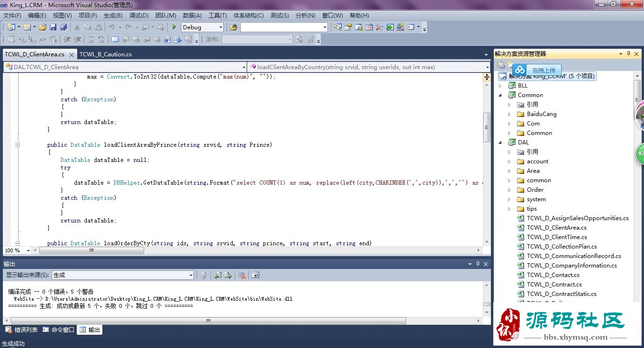Viewport: 644px width, 348px height.
Task: Decrease line indent icon
Action: 67,39
